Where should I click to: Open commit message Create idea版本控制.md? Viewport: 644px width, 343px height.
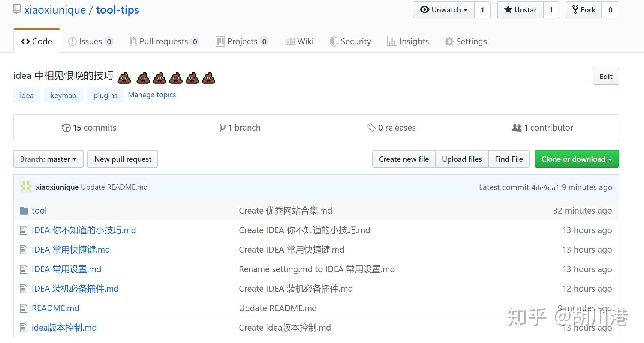[x=285, y=328]
